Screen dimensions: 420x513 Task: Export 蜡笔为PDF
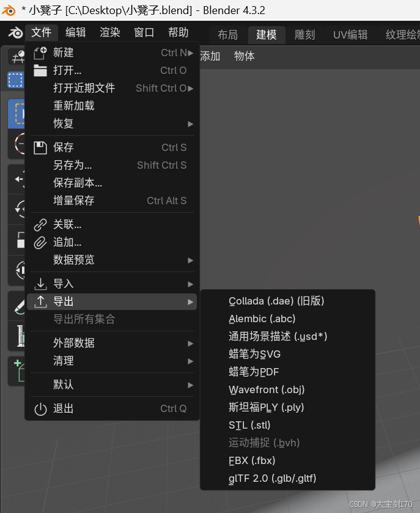(287, 372)
